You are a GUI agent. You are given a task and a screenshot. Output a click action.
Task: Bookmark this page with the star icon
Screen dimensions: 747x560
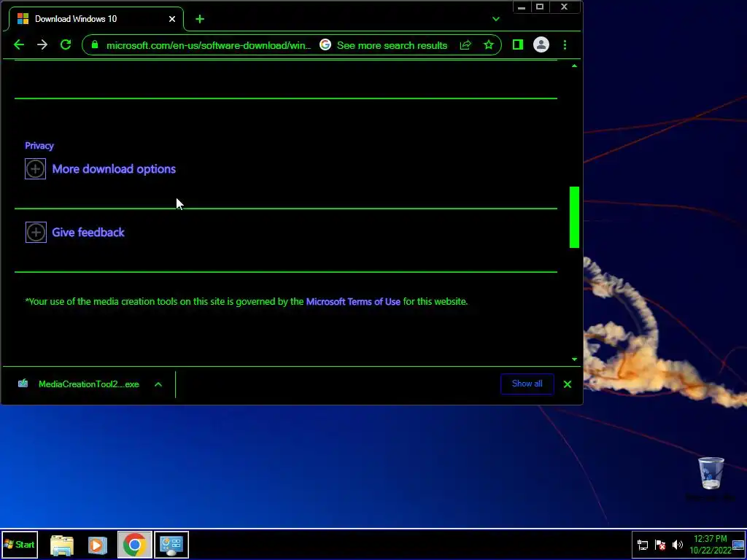coord(489,44)
